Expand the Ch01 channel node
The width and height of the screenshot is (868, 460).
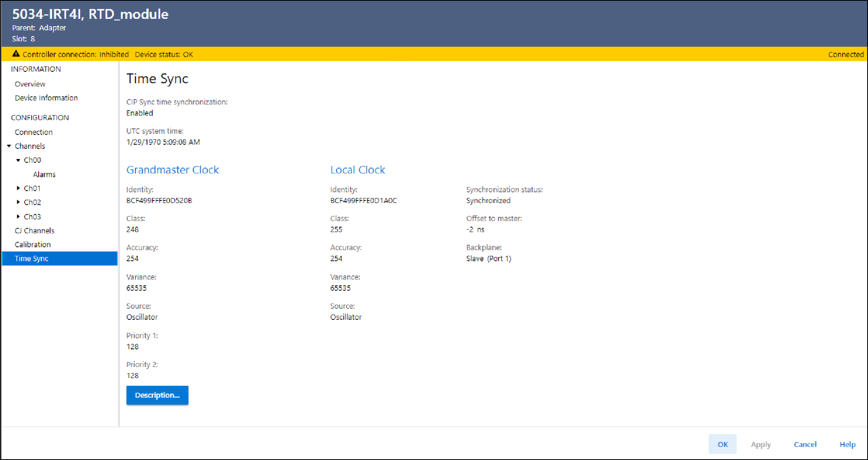[18, 188]
